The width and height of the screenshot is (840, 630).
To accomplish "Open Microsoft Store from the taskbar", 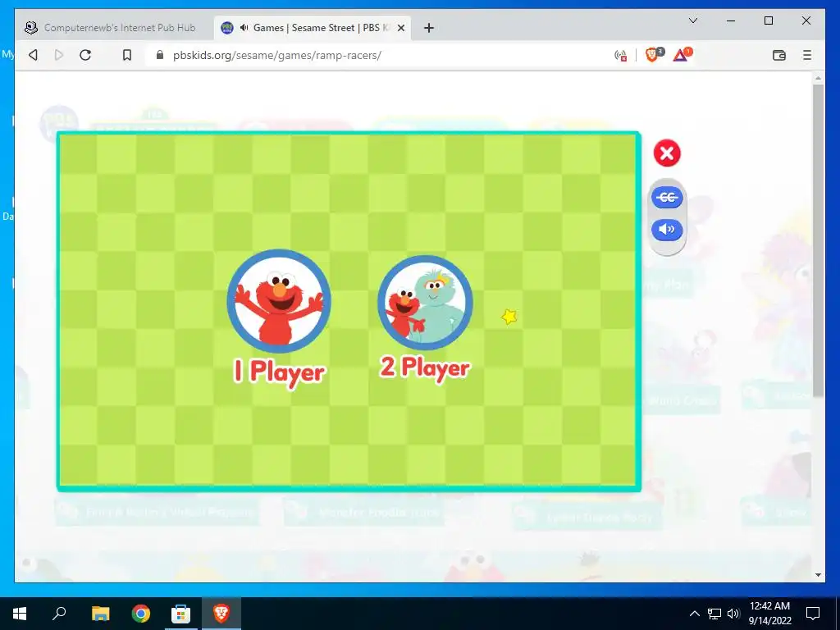I will tap(180, 614).
